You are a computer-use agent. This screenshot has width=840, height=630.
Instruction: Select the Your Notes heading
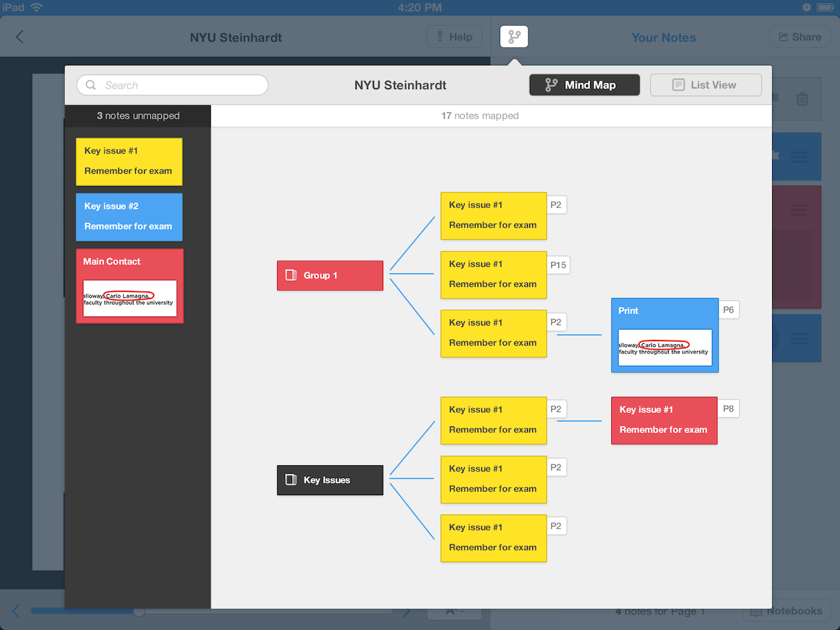point(664,37)
